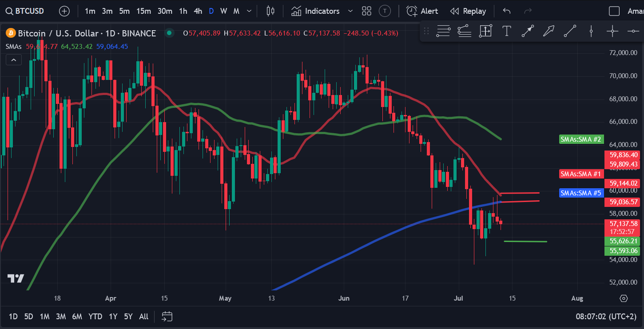The width and height of the screenshot is (644, 329).
Task: Select the Text drawing tool
Action: 506,31
